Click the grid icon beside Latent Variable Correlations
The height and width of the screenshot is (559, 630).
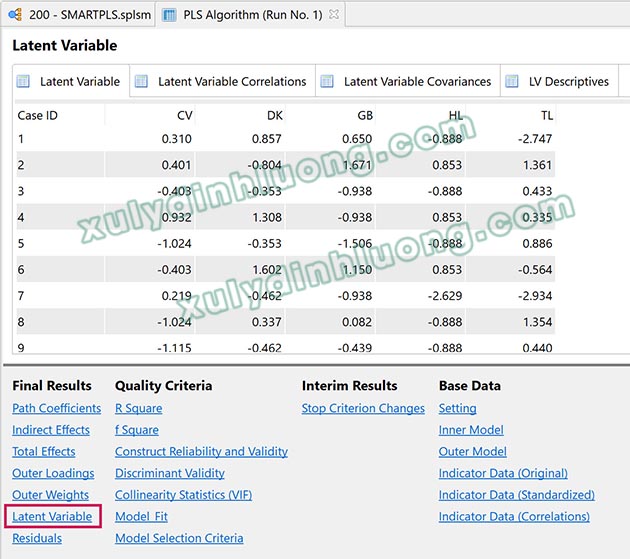coord(141,81)
